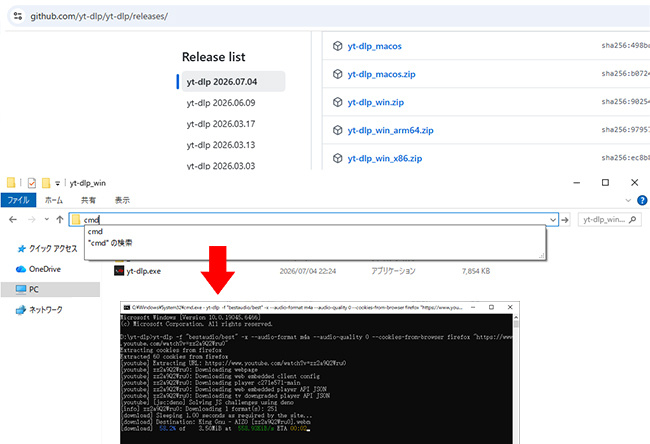
Task: Click the site info icon in browser address bar
Action: tap(18, 16)
